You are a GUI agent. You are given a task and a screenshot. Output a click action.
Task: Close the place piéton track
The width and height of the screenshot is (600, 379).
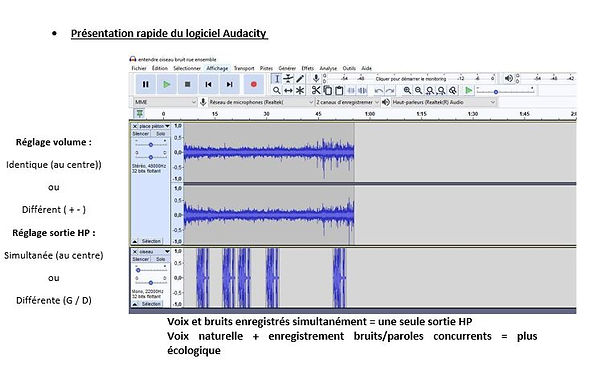[x=135, y=126]
